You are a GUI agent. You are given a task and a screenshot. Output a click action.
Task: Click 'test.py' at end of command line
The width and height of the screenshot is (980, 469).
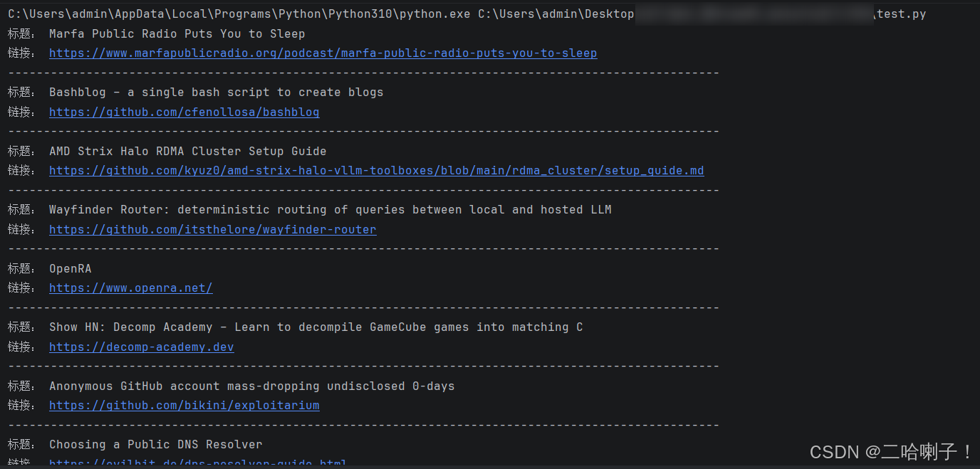(901, 14)
